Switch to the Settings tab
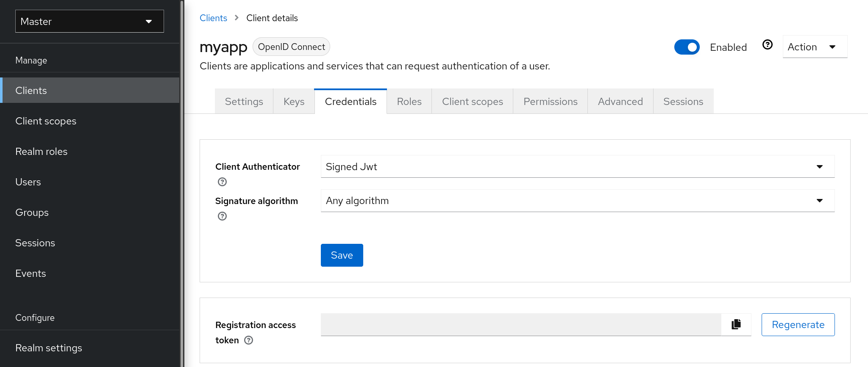868x367 pixels. tap(244, 102)
